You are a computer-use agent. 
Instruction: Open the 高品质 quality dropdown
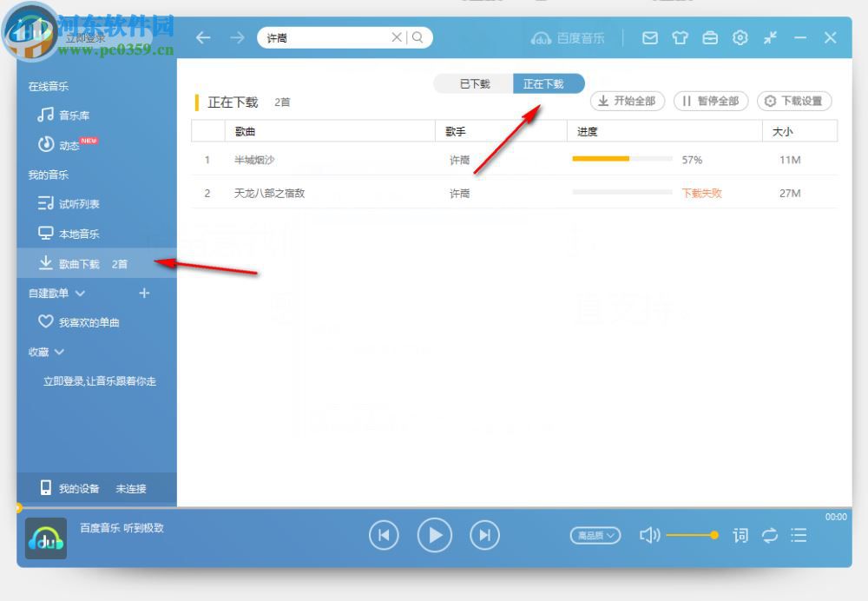tap(595, 536)
